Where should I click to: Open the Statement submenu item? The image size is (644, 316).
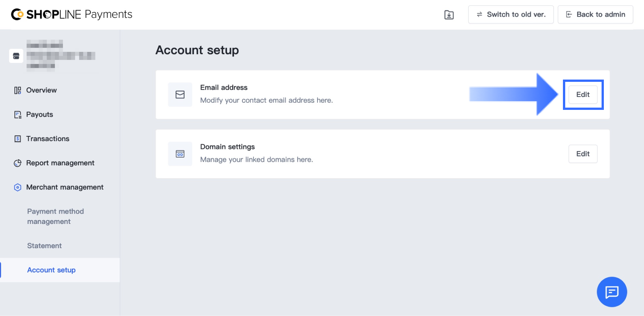44,246
